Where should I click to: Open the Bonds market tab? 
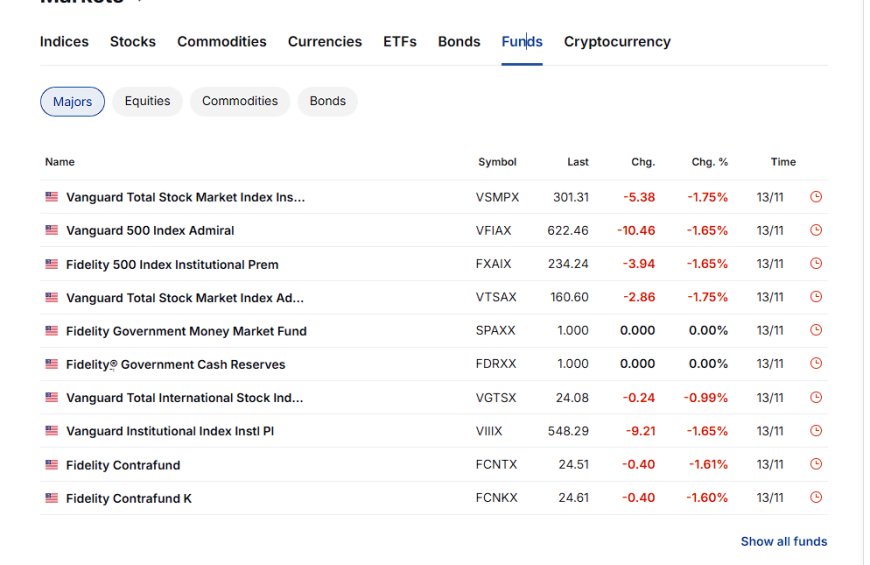(459, 42)
